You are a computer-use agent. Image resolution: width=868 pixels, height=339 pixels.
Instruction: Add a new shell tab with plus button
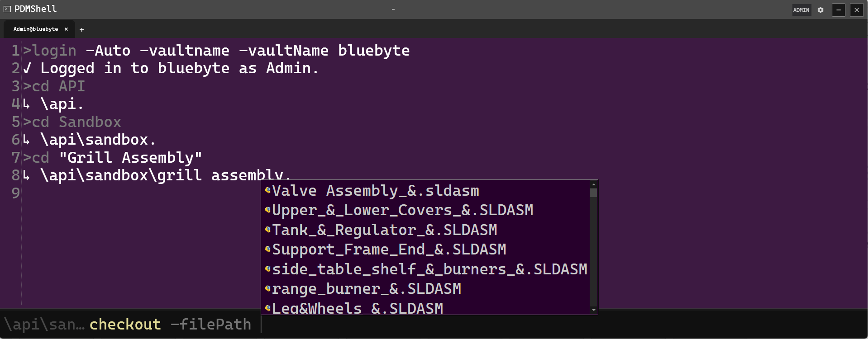point(81,29)
